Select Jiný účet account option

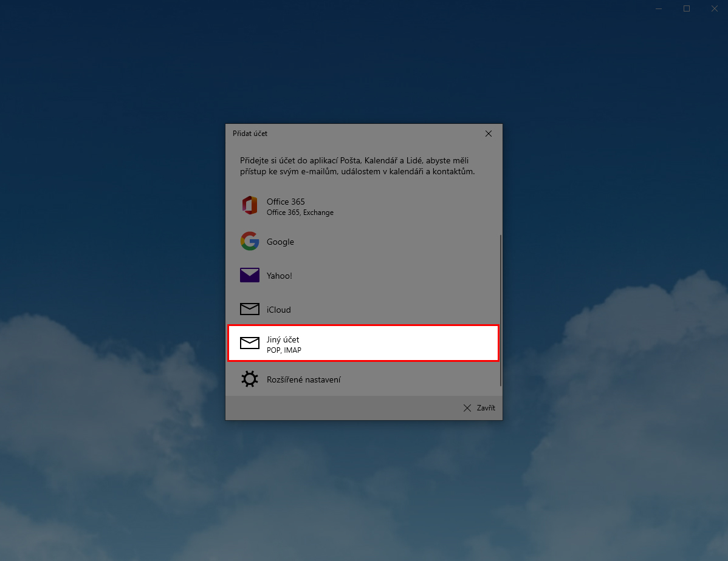363,344
